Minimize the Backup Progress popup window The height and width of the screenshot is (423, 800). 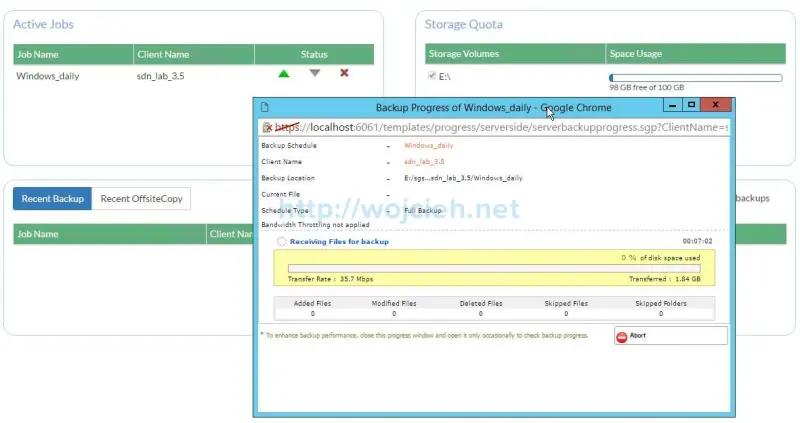672,105
